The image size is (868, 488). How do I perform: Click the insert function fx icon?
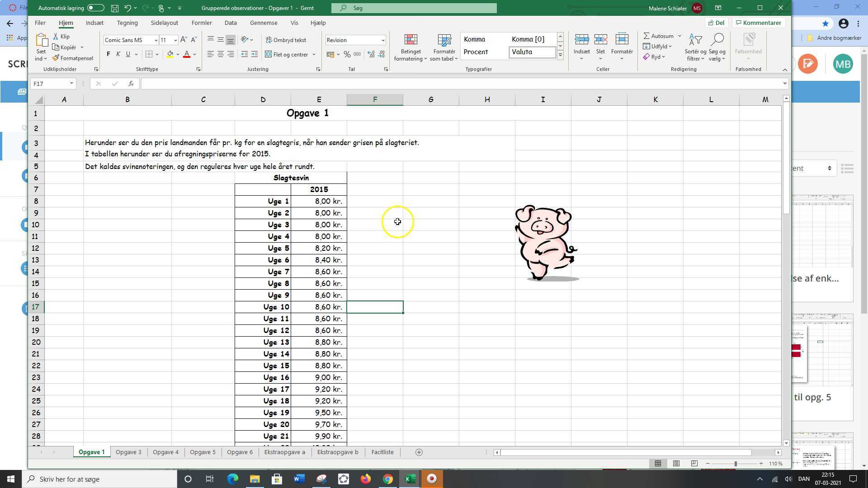coord(131,84)
